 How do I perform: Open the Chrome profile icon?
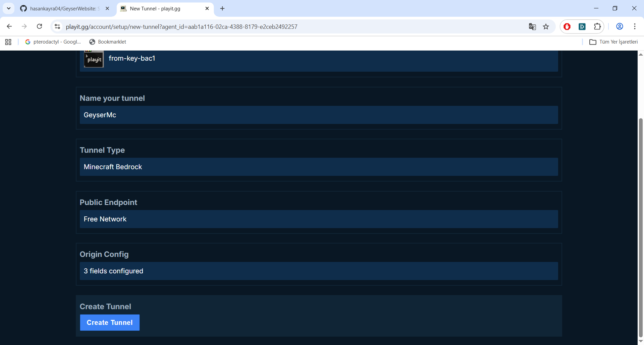coord(620,26)
